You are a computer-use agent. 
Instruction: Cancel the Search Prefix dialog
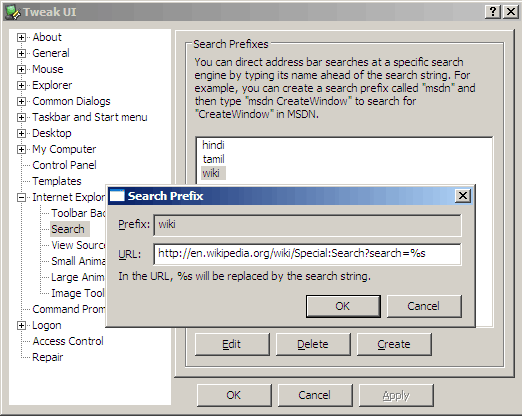(x=424, y=306)
